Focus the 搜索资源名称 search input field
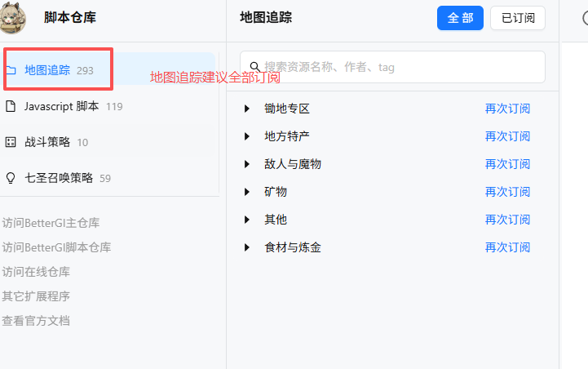 point(400,67)
